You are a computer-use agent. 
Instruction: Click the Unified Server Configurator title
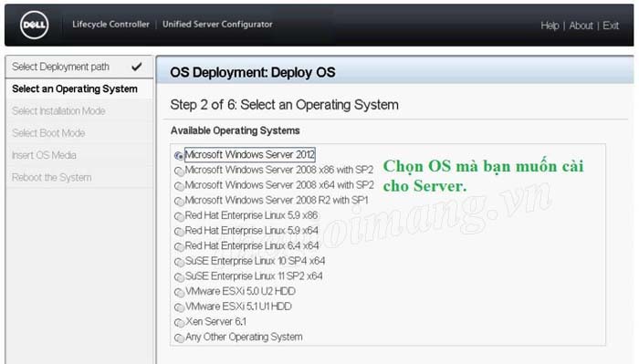tap(217, 25)
